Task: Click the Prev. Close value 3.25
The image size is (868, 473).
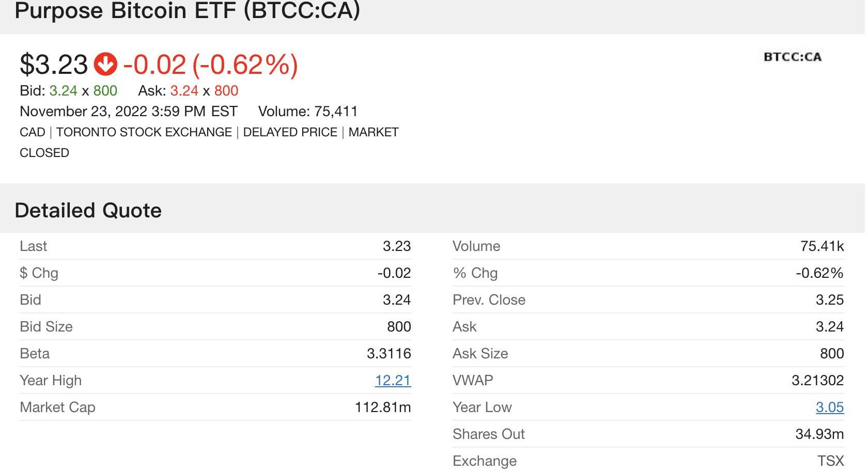Action: (830, 300)
